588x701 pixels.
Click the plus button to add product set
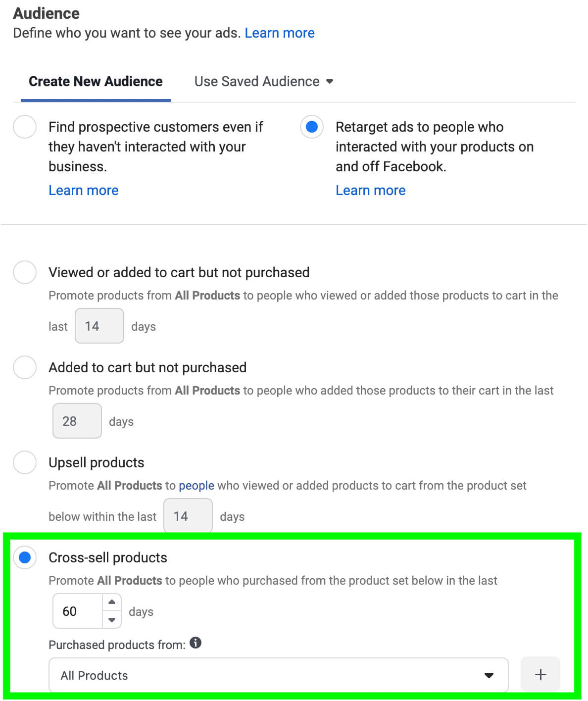point(540,674)
